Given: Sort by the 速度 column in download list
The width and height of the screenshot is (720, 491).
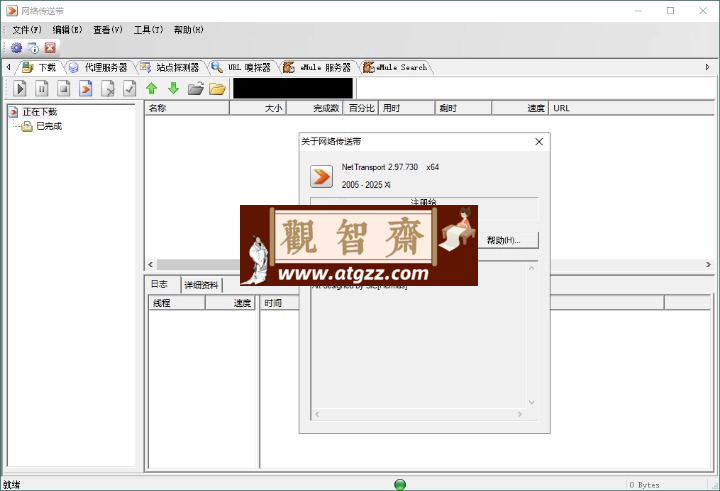Looking at the screenshot, I should [520, 108].
